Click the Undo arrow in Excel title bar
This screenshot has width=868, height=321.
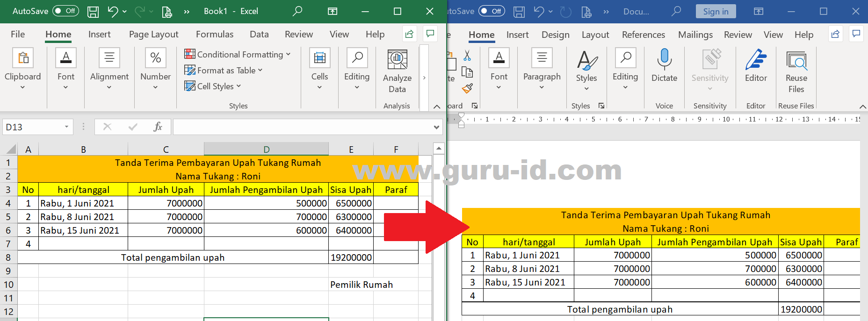pyautogui.click(x=113, y=11)
